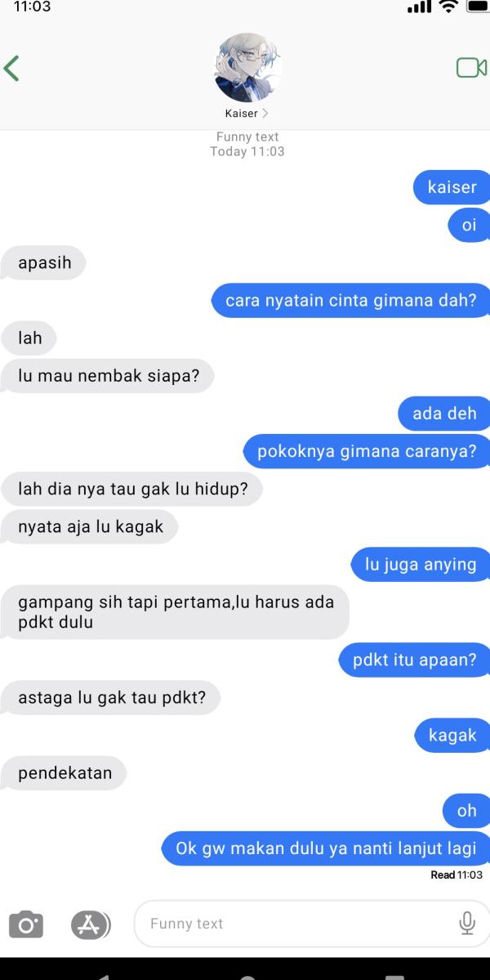Tap the microphone icon in message field
The height and width of the screenshot is (980, 490).
[x=467, y=923]
